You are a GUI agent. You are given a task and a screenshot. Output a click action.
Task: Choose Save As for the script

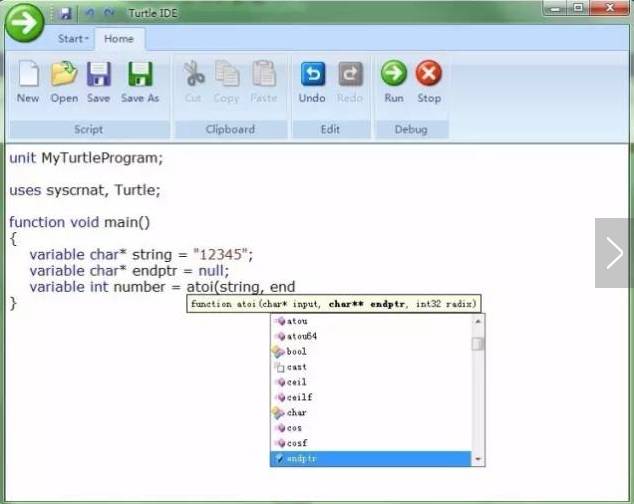tap(140, 82)
